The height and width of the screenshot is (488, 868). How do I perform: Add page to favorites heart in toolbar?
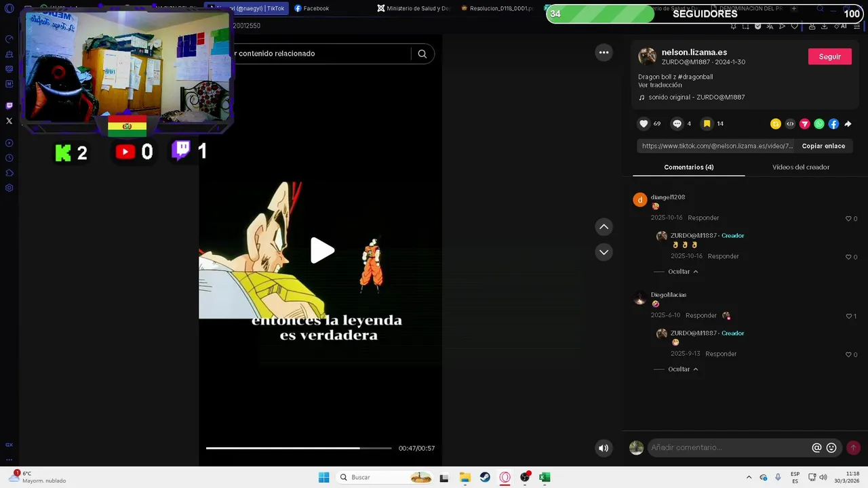(795, 26)
